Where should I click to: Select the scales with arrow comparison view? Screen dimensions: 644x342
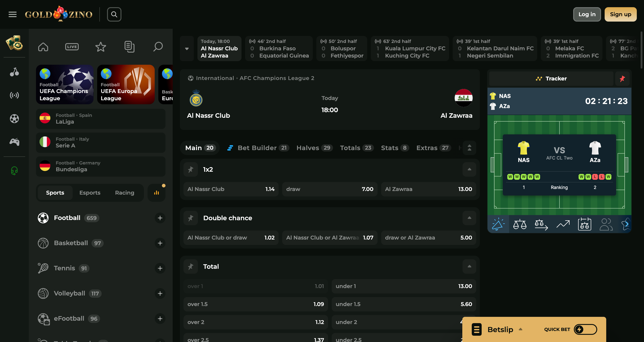(541, 224)
